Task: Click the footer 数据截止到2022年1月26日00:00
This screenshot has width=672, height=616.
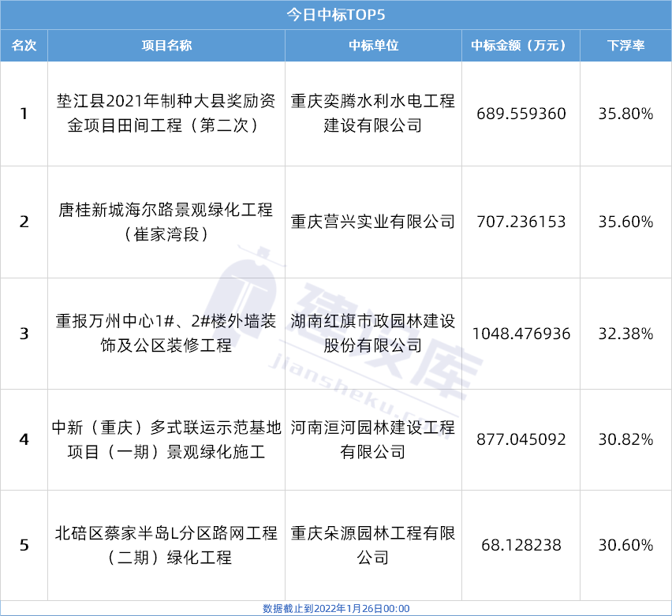Action: (336, 609)
